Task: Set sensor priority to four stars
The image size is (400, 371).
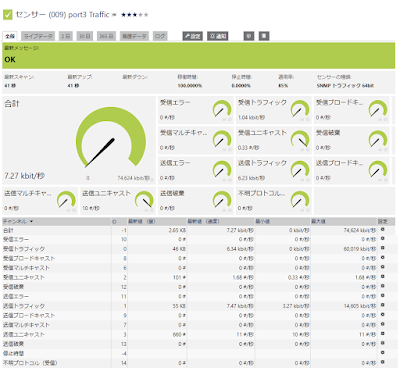Action: 141,15
